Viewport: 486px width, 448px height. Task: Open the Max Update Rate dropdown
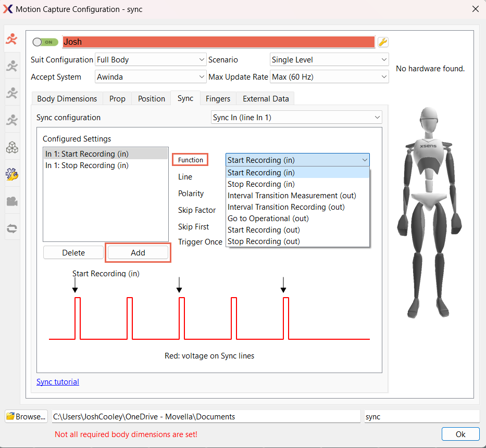pyautogui.click(x=329, y=77)
